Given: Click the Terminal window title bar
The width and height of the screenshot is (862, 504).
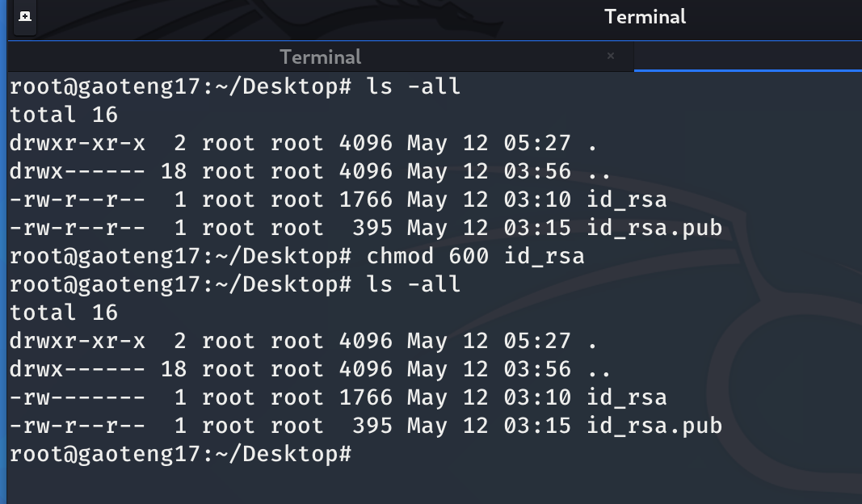Looking at the screenshot, I should [x=645, y=17].
